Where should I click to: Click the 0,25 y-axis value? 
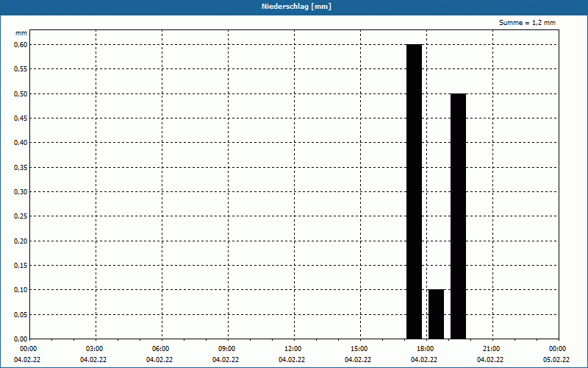click(21, 216)
